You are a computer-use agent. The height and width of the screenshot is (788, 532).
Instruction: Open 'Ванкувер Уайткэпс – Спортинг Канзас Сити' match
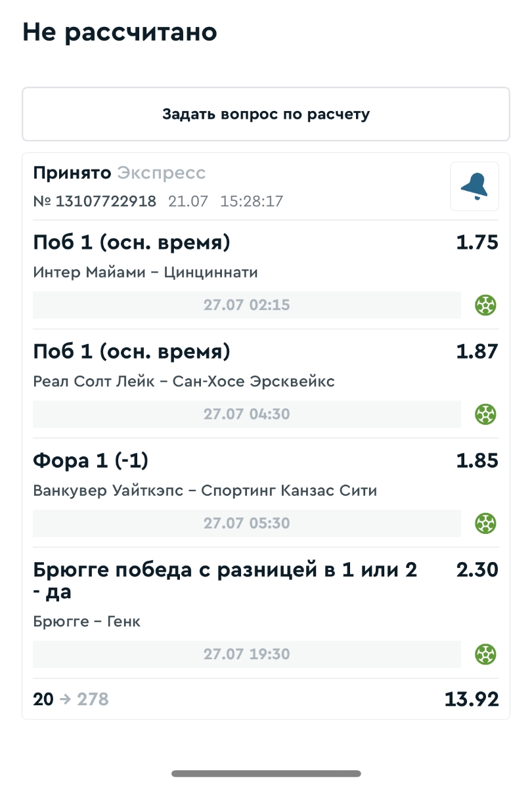(205, 491)
